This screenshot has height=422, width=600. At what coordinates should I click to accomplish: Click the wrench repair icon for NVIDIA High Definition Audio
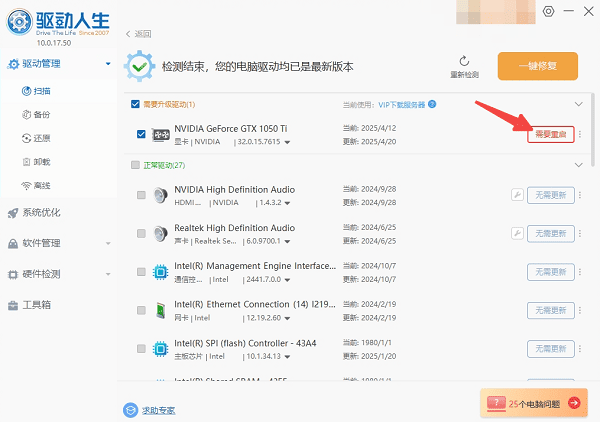[517, 195]
